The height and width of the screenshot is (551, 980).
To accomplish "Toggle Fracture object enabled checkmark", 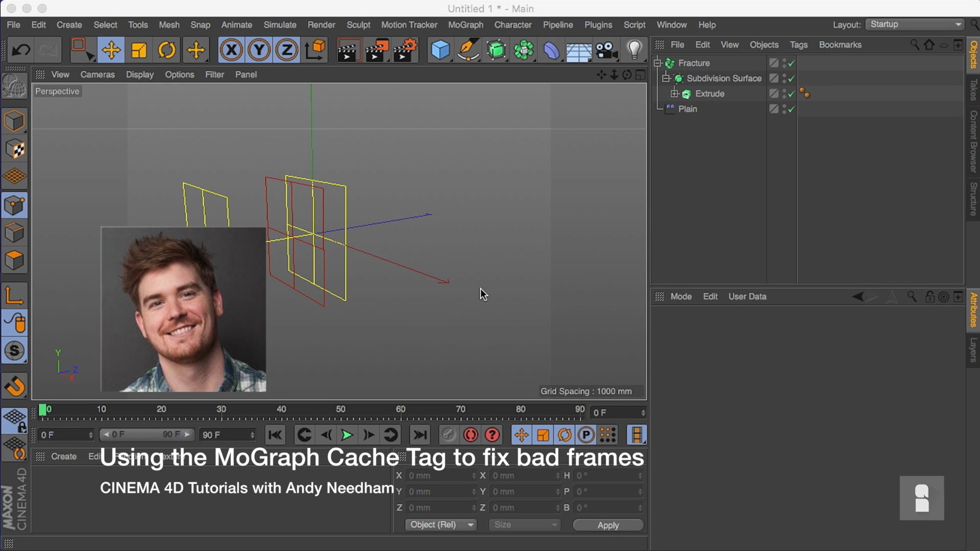I will (792, 63).
